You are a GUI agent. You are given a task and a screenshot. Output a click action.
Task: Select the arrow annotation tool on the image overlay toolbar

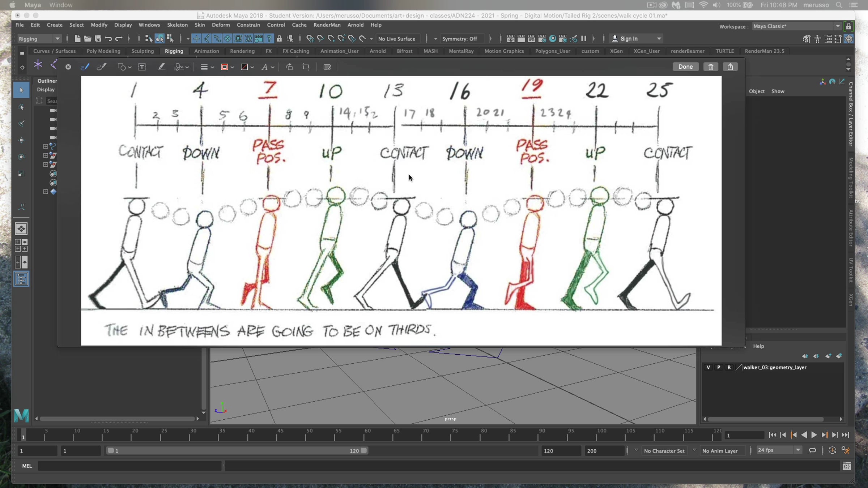(x=123, y=67)
